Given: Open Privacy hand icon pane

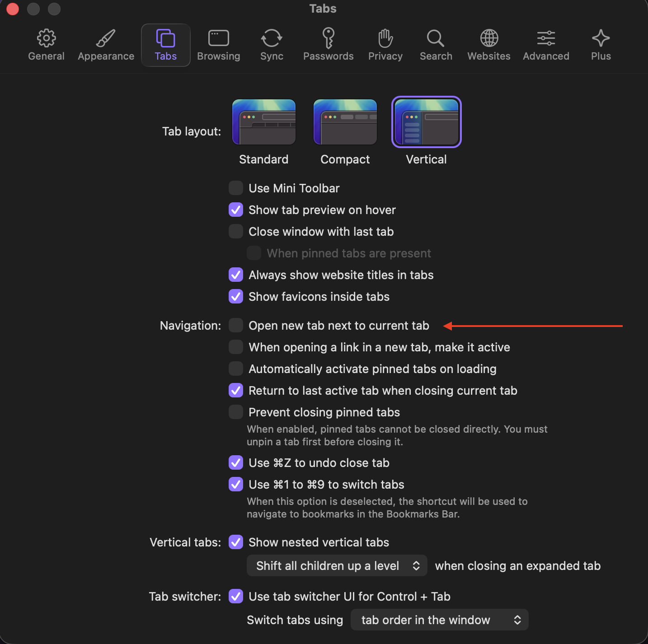Looking at the screenshot, I should [x=385, y=45].
